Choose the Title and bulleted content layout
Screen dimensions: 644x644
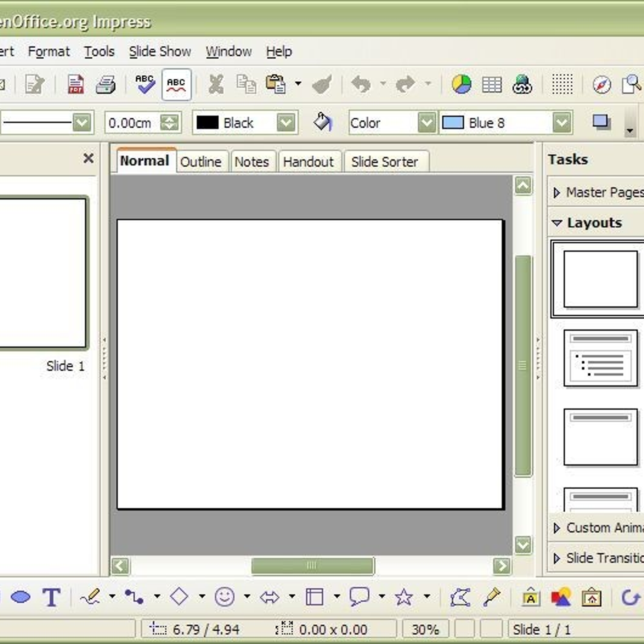point(601,358)
